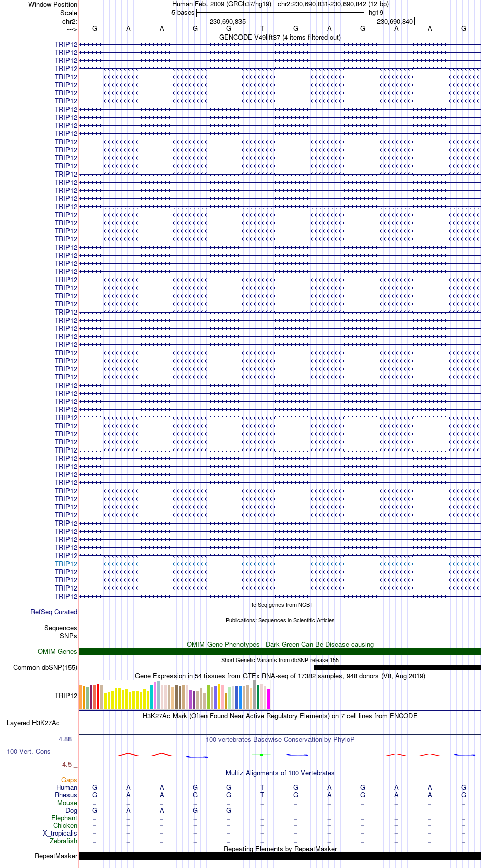Click the T base in Rhesus alignment row
This screenshot has width=482, height=868.
pos(262,795)
